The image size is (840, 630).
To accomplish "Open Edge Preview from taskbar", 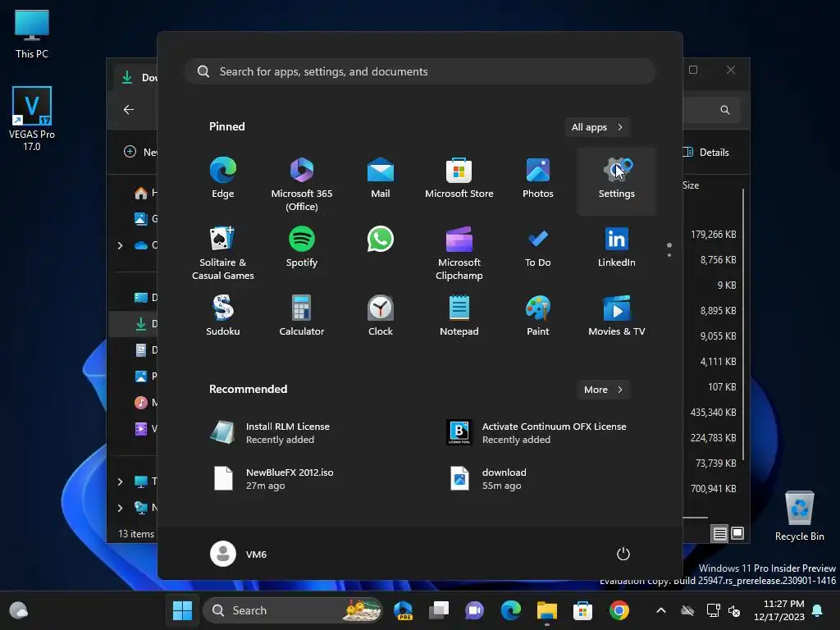I will pos(403,610).
